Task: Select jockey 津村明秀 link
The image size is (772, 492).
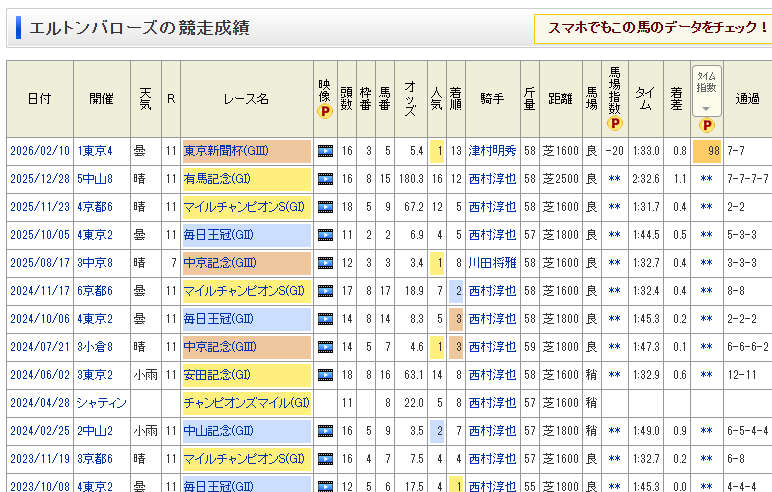Action: (x=492, y=151)
